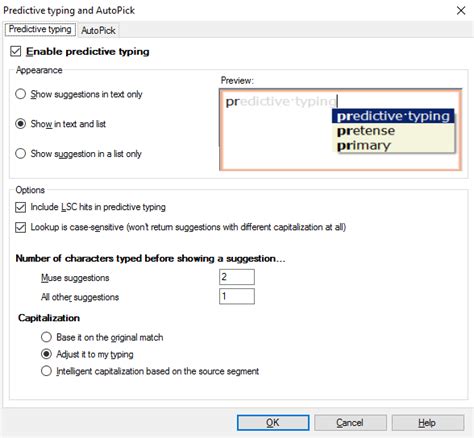Close the Predictive typing and AutoPick dialog
Image resolution: width=474 pixels, height=438 pixels.
[461, 10]
